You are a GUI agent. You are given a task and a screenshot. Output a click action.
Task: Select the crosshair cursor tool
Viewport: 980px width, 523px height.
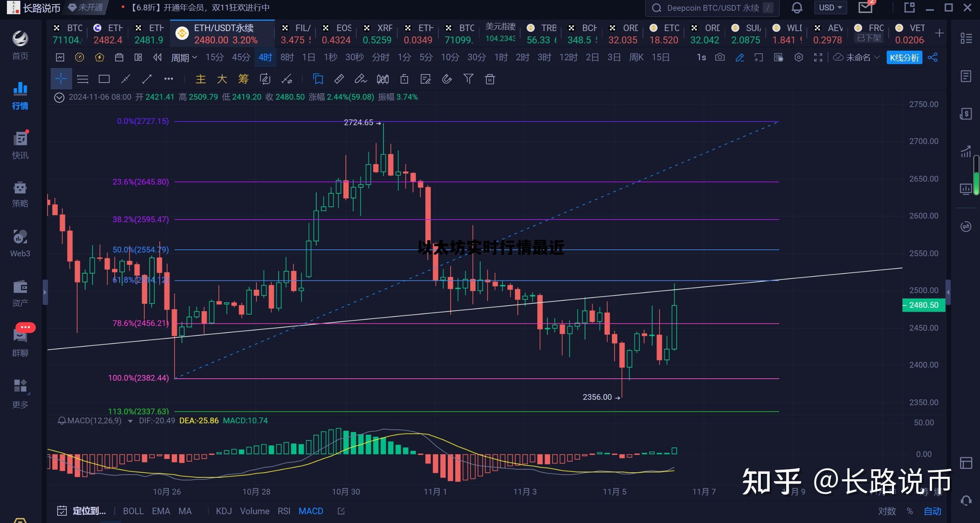[61, 79]
